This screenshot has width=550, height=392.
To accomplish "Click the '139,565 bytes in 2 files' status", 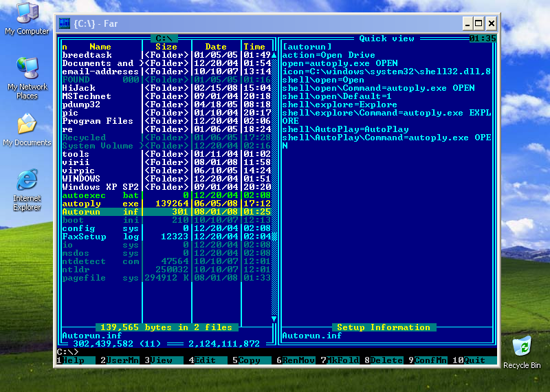I will [166, 327].
